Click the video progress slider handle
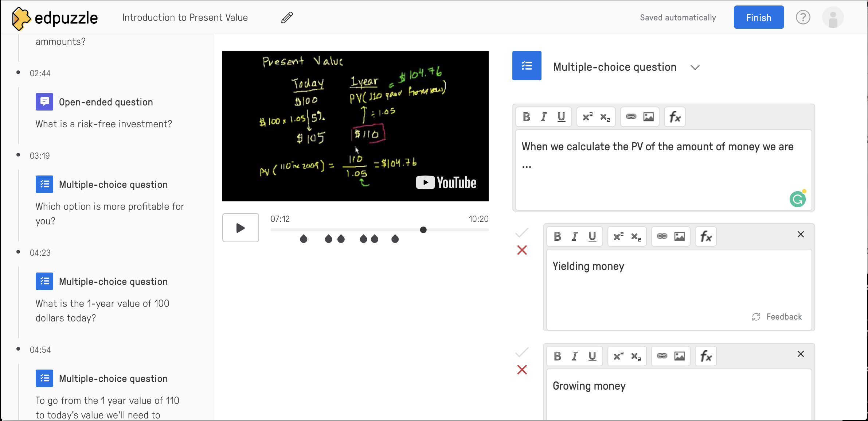868x421 pixels. (423, 230)
